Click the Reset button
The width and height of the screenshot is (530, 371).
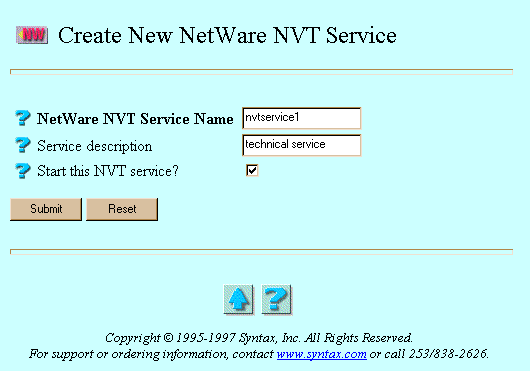(122, 209)
